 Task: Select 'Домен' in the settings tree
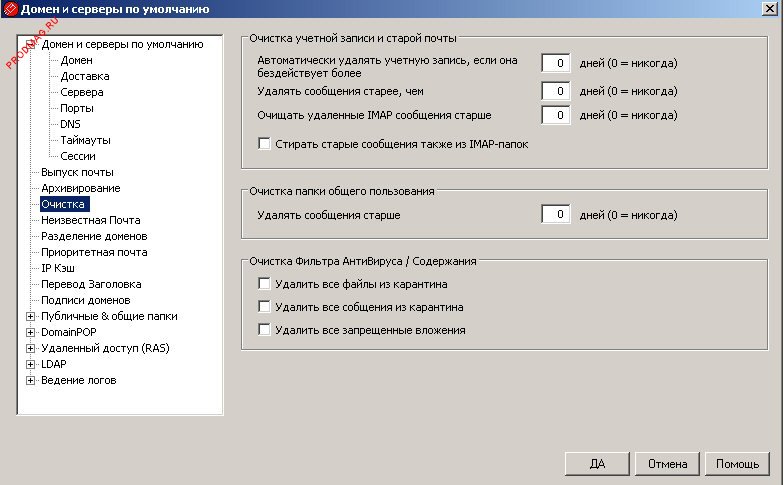coord(76,60)
